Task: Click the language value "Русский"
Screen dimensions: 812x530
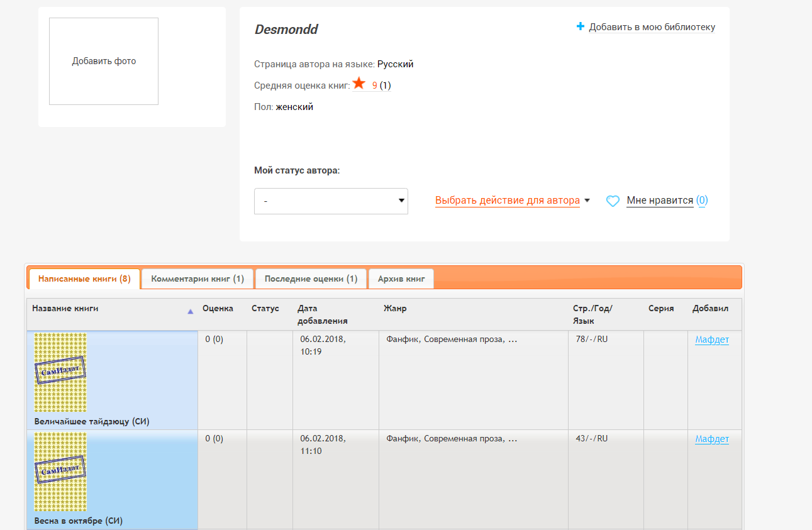Action: (396, 64)
